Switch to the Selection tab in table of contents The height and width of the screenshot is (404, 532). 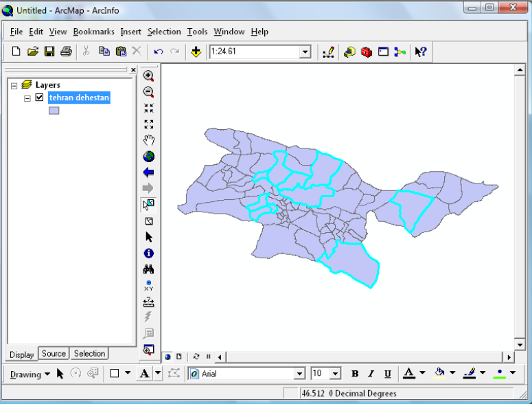(x=89, y=353)
